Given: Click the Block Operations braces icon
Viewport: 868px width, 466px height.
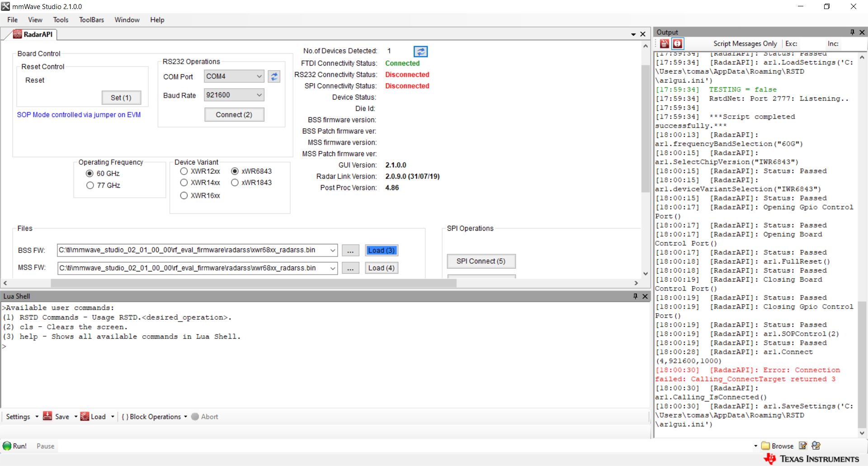Looking at the screenshot, I should (125, 417).
